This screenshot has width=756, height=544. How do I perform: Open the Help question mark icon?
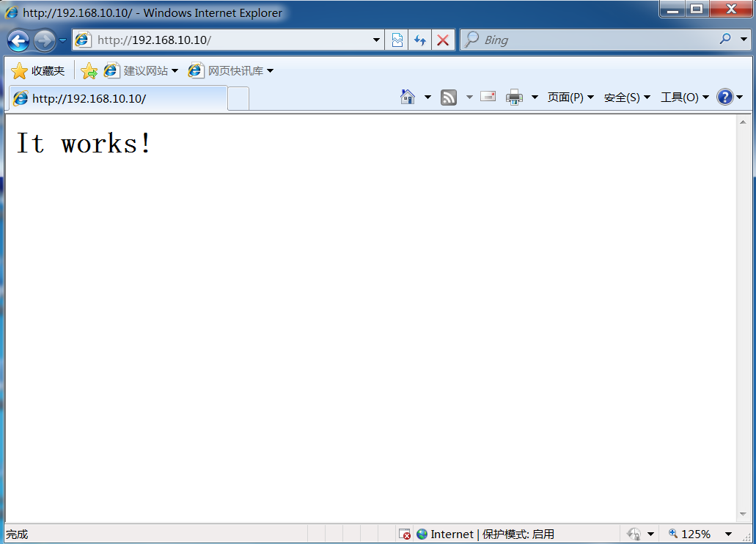tap(724, 97)
